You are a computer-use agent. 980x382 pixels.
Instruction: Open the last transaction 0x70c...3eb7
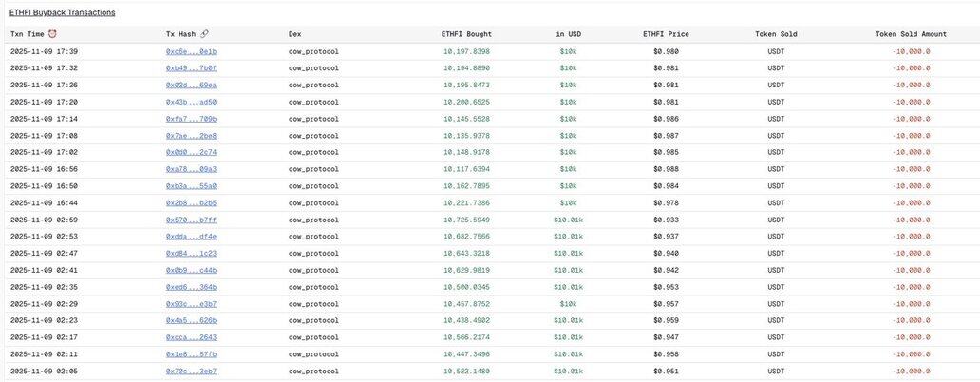point(191,371)
